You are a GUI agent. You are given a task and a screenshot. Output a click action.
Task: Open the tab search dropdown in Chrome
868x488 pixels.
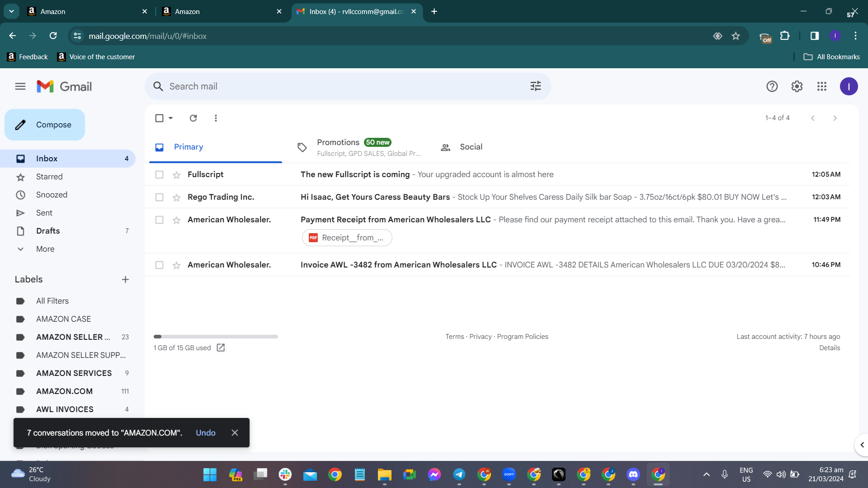tap(11, 11)
